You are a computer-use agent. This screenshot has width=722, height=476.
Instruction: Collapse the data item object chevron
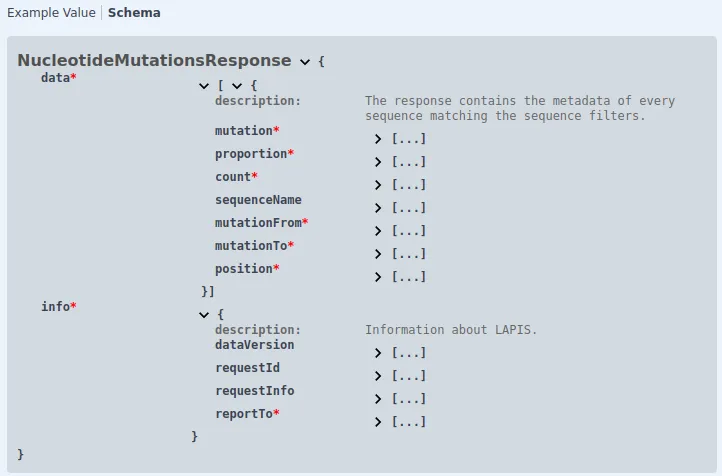(237, 86)
